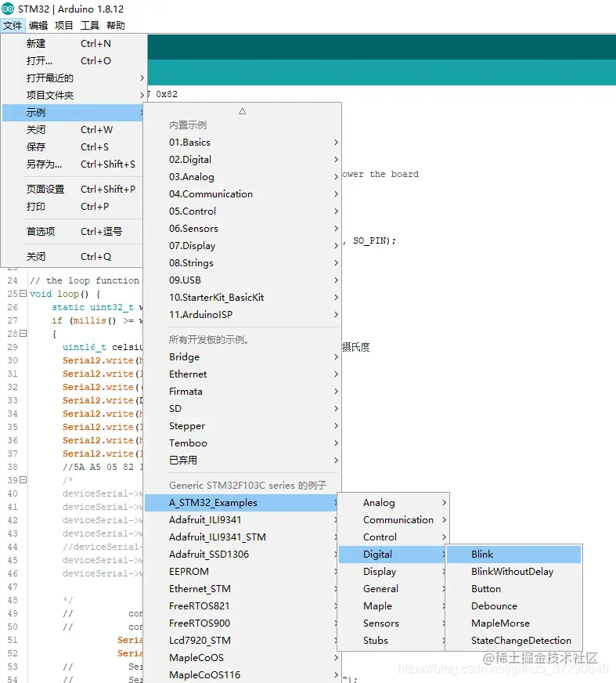
Task: Select A_STM32_Examples entry
Action: point(242,503)
